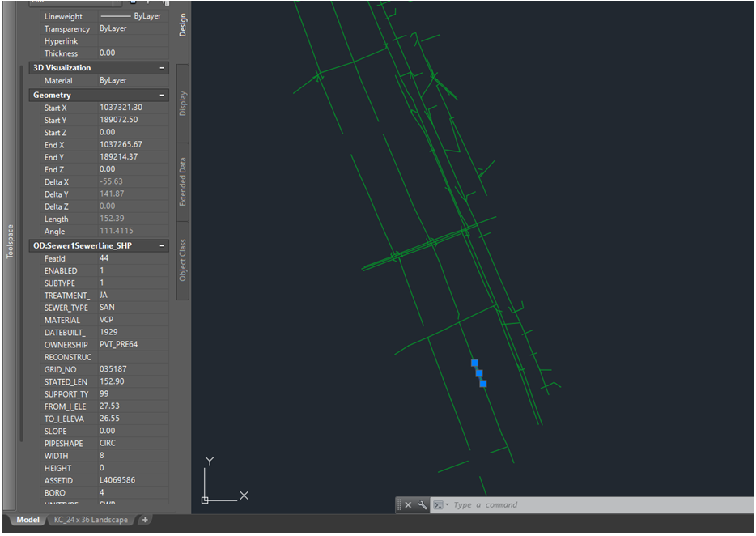Open the Extended Data tab
The height and width of the screenshot is (536, 756).
182,186
